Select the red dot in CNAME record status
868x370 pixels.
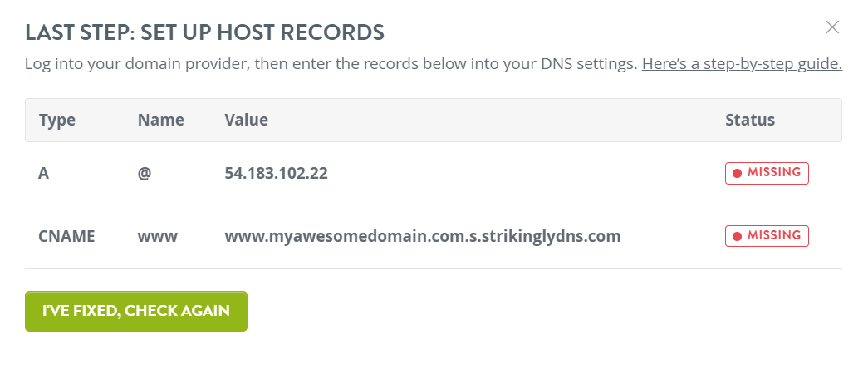coord(737,236)
